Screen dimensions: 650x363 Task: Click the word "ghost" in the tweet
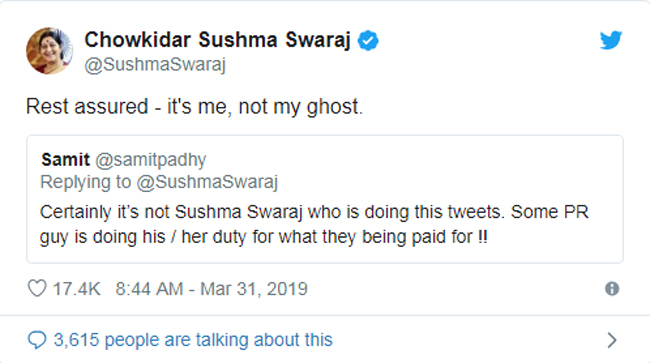[x=333, y=107]
